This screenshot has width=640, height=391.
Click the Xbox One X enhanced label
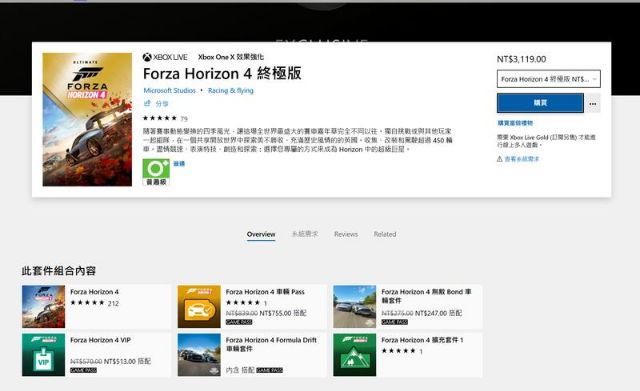pyautogui.click(x=231, y=57)
